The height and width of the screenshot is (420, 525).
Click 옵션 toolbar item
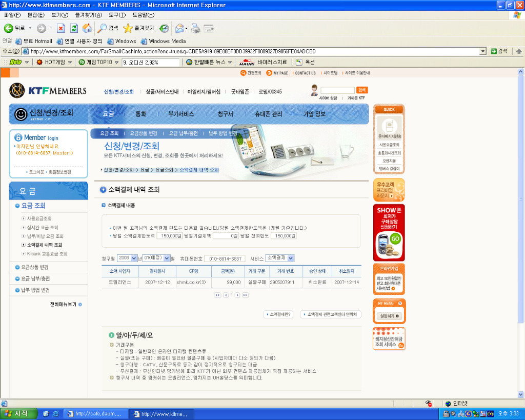[x=306, y=62]
